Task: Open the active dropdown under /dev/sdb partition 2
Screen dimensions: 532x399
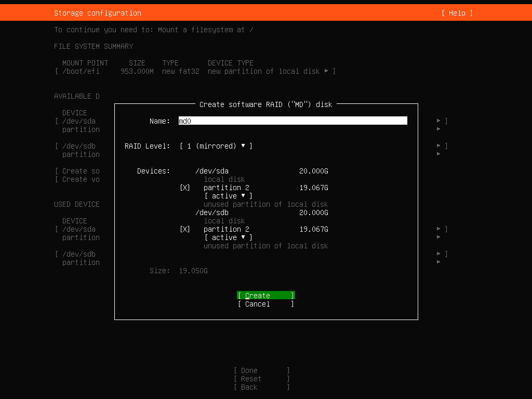Action: click(228, 237)
